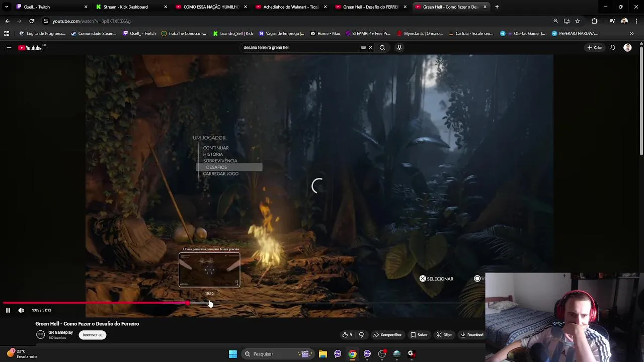
Task: Click the red video progress bar scrubber
Action: [x=188, y=303]
